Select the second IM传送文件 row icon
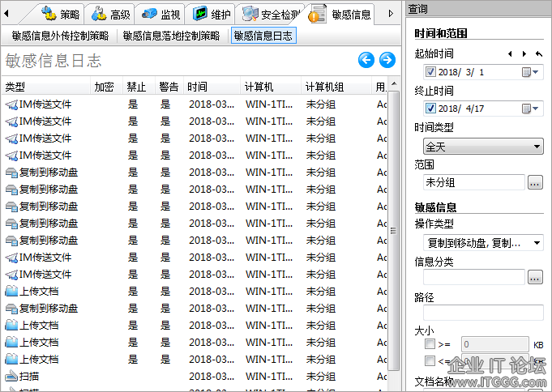 [11, 121]
